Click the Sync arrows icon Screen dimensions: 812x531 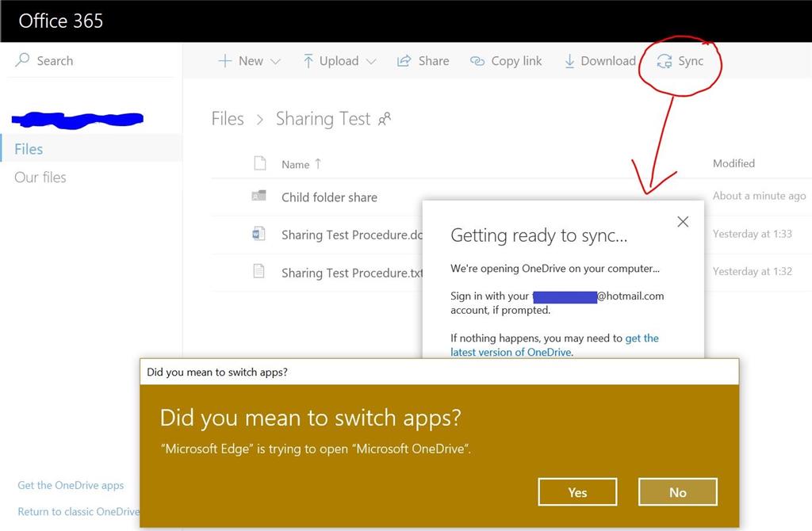(x=665, y=61)
